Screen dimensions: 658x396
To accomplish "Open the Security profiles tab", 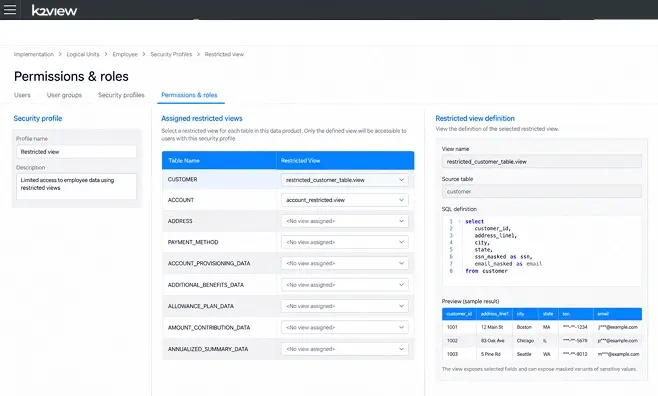I will click(121, 95).
